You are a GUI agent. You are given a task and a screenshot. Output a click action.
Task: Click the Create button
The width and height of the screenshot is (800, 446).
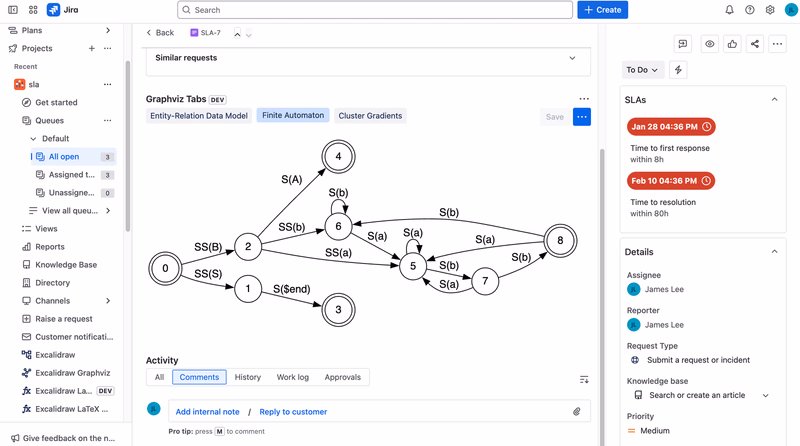pyautogui.click(x=603, y=10)
